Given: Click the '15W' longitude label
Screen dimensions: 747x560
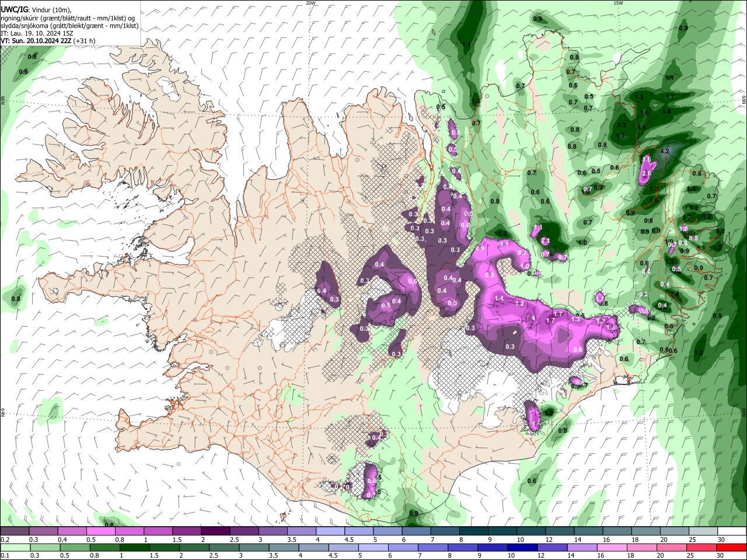Looking at the screenshot, I should 617,3.
